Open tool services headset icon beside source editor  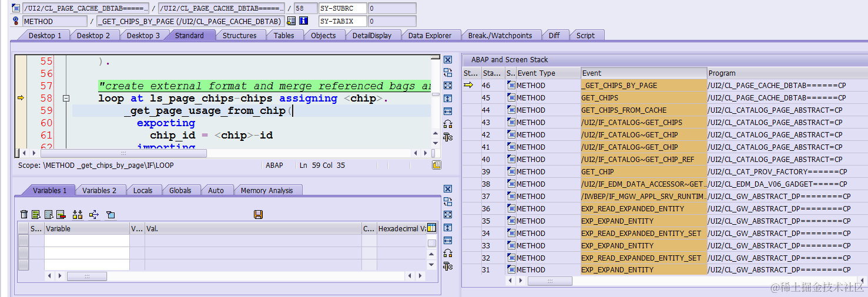coord(448,124)
